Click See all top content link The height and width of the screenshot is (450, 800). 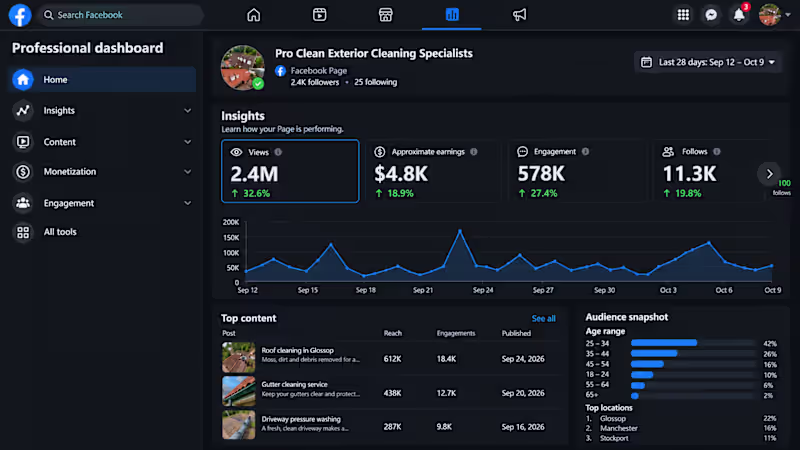[543, 318]
